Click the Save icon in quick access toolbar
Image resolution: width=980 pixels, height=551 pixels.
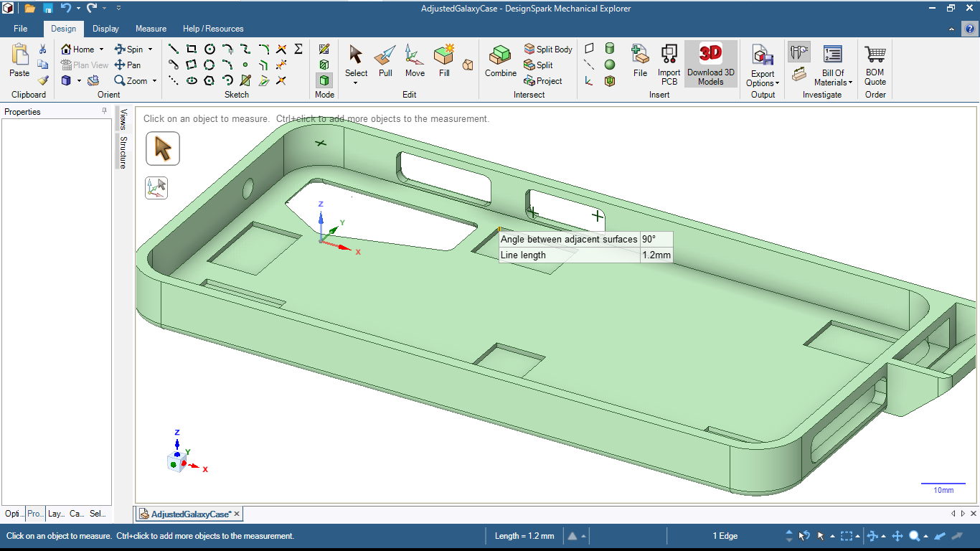pyautogui.click(x=47, y=9)
